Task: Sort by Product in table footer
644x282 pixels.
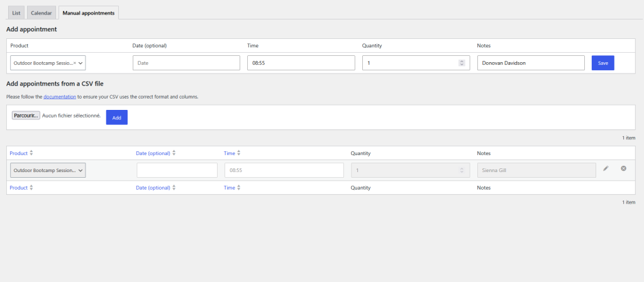Action: click(x=21, y=188)
